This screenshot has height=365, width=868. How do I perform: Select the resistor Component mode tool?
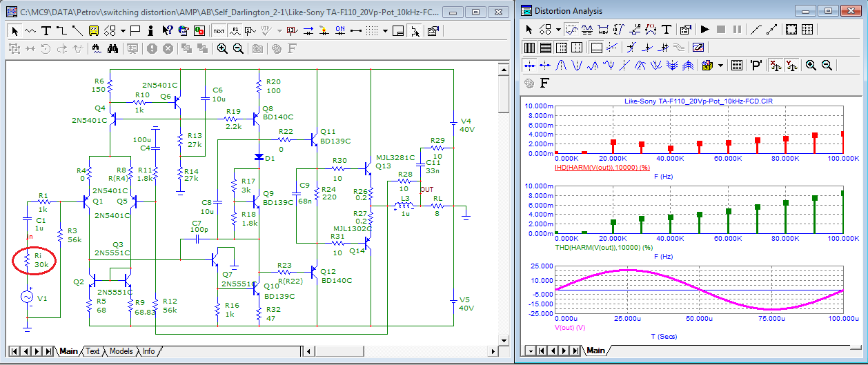tap(31, 30)
